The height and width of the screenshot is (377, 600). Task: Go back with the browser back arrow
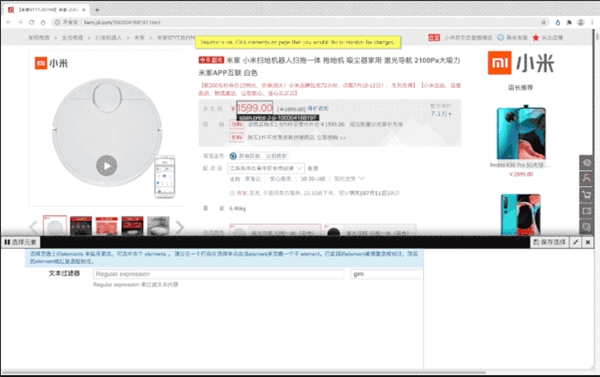point(9,22)
